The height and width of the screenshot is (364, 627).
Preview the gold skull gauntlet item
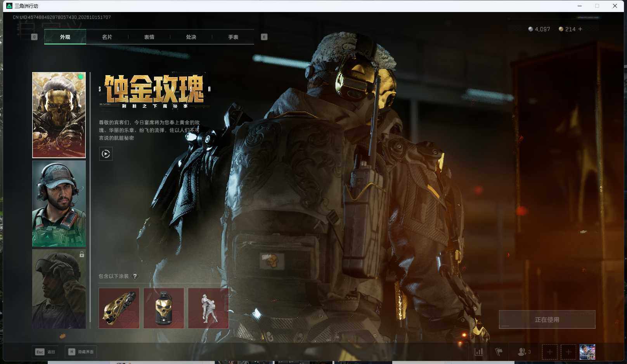click(119, 308)
